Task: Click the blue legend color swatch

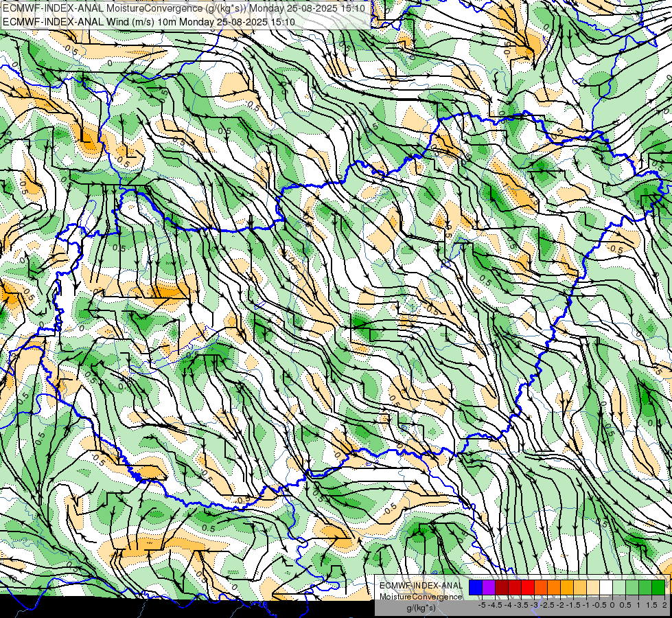Action: (476, 587)
